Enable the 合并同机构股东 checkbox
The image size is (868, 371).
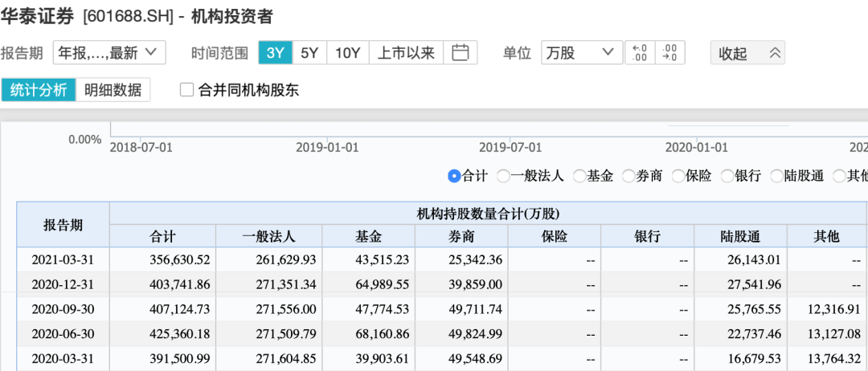coord(186,90)
